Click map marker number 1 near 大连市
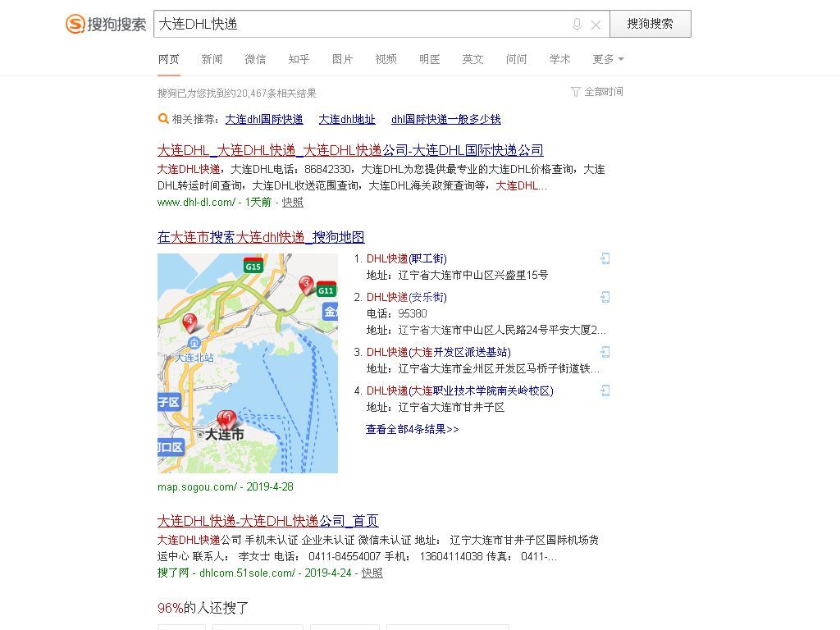This screenshot has height=630, width=840. click(229, 419)
